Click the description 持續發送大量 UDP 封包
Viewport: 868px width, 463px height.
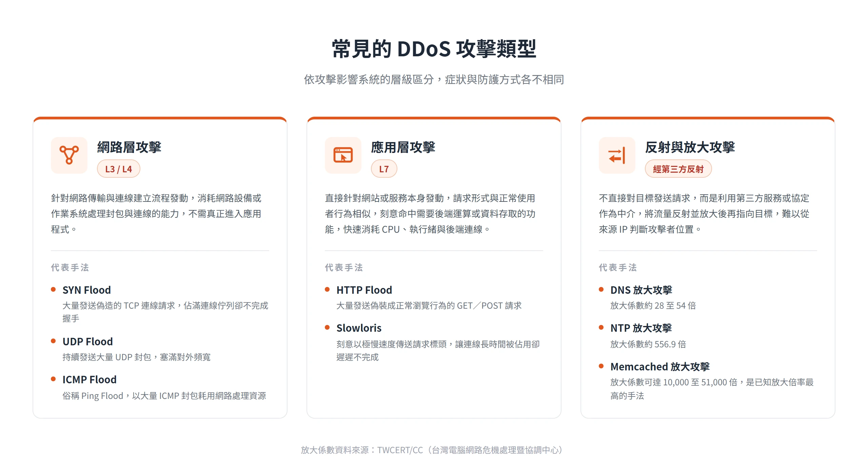(137, 357)
